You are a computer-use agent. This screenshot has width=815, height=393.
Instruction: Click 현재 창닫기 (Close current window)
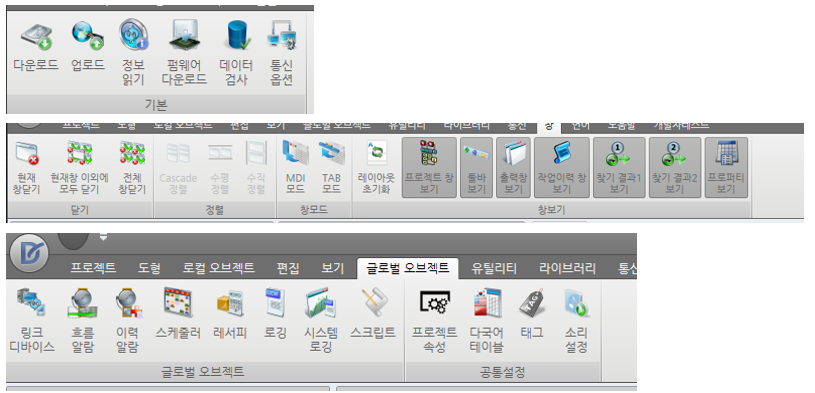27,168
